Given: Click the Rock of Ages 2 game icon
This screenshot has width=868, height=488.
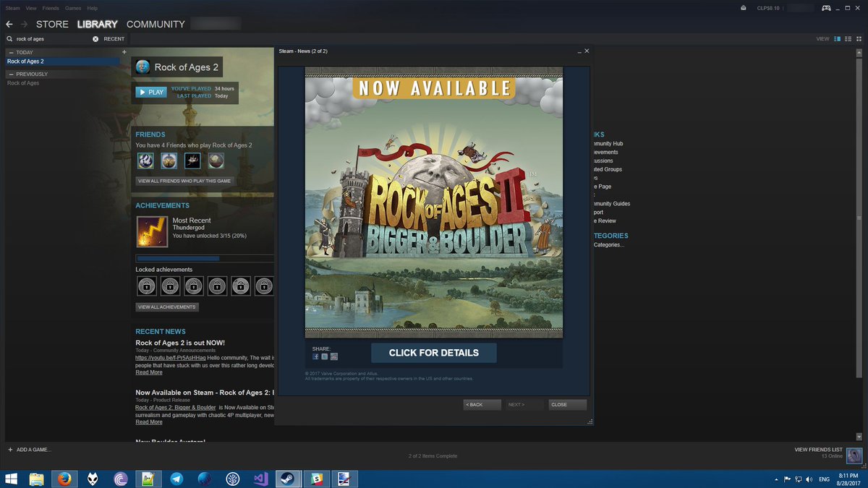Looking at the screenshot, I should (142, 67).
